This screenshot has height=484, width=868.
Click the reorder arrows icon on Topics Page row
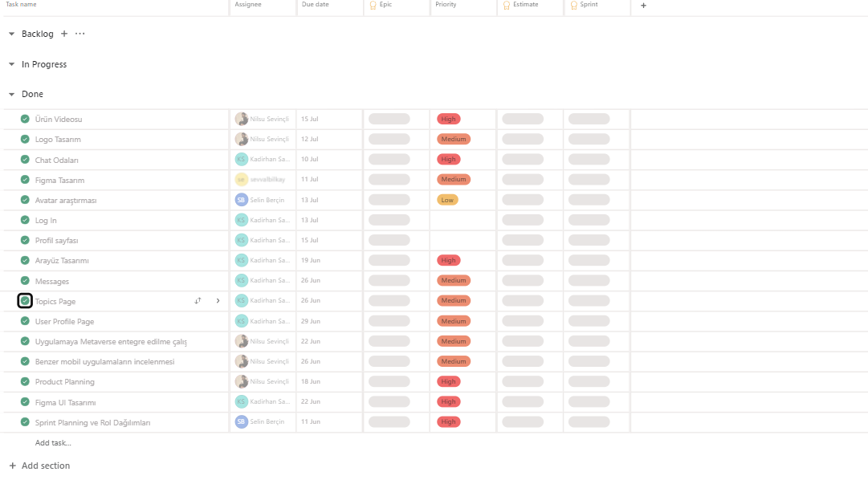coord(198,300)
